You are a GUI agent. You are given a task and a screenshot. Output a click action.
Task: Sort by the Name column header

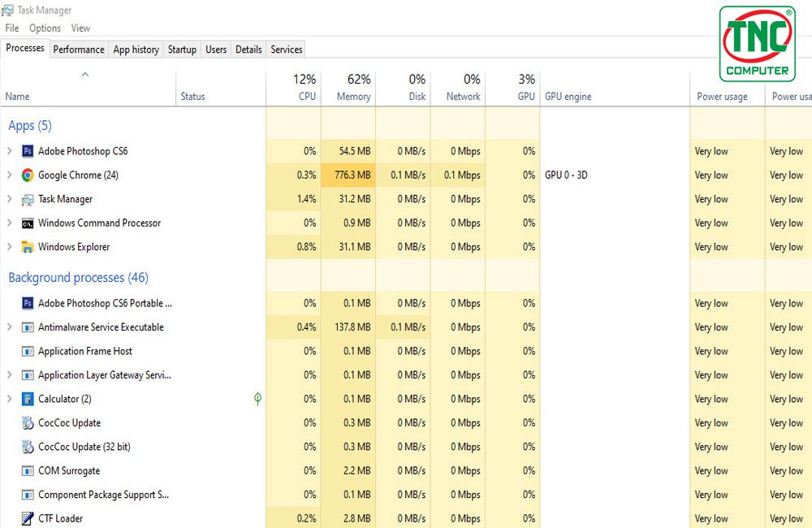pyautogui.click(x=88, y=87)
